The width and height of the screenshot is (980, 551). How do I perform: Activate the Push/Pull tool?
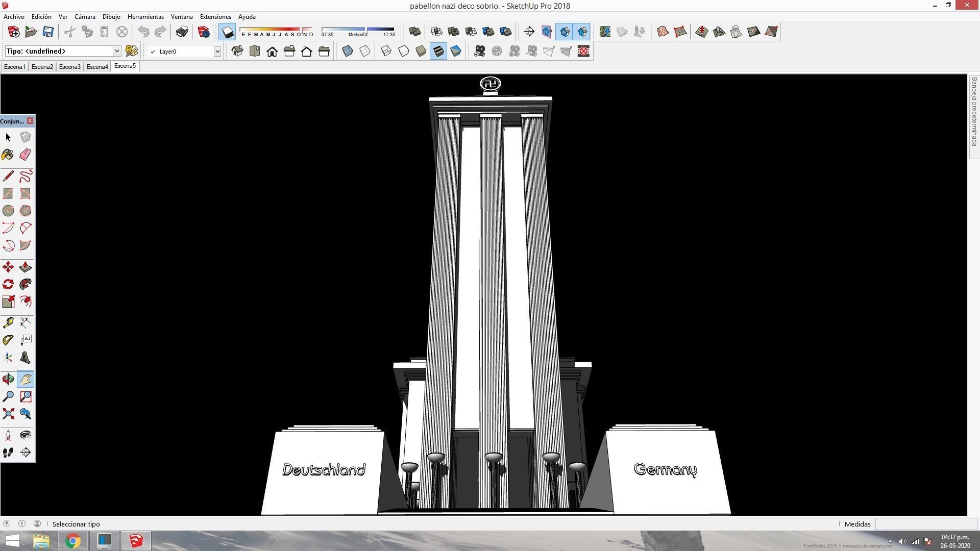(25, 267)
